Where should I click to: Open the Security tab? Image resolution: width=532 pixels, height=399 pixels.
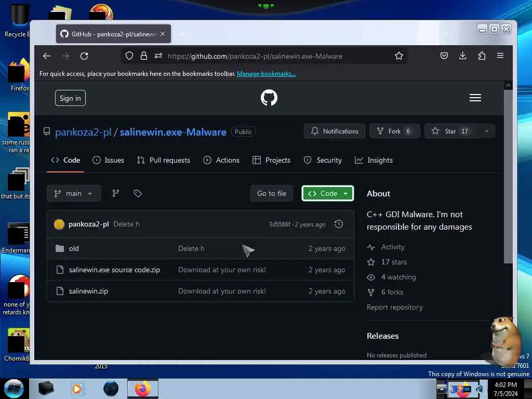(x=323, y=160)
